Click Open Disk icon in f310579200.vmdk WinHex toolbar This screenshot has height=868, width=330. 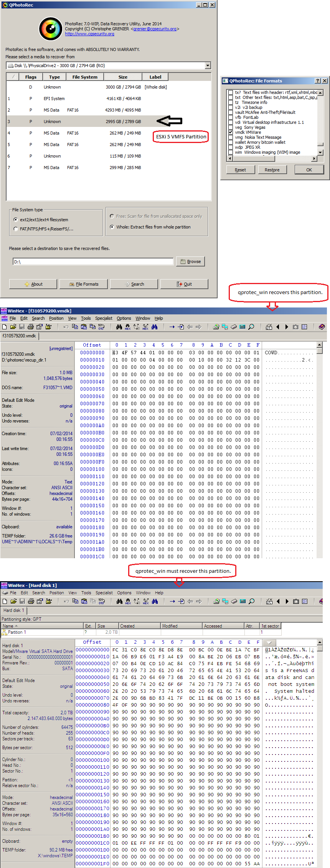point(216,327)
